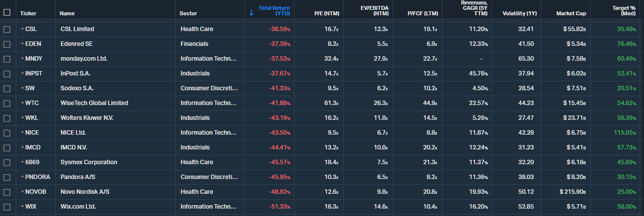644x216 pixels.
Task: Tick the Wix.com Ltd. row checkbox
Action: (7, 207)
